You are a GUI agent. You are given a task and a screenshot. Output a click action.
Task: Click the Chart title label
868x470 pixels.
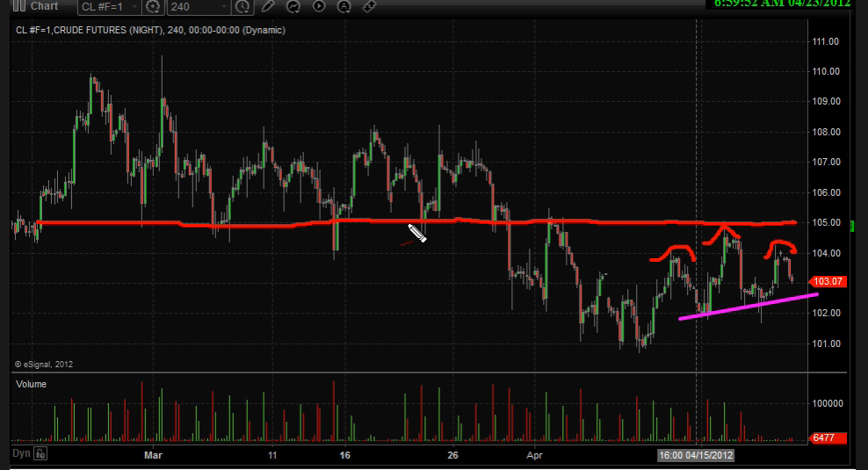[45, 6]
